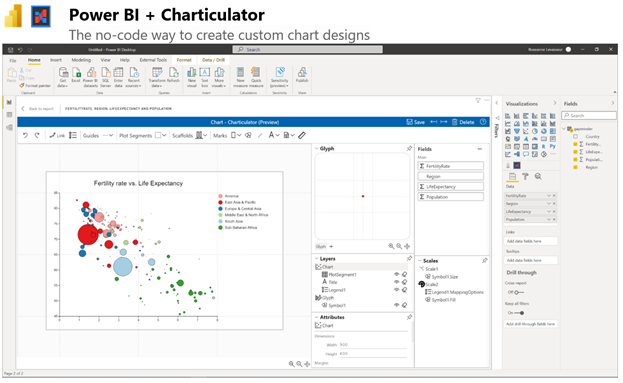Click the Attributes panel scrollbar
This screenshot has width=623, height=383.
(x=412, y=333)
